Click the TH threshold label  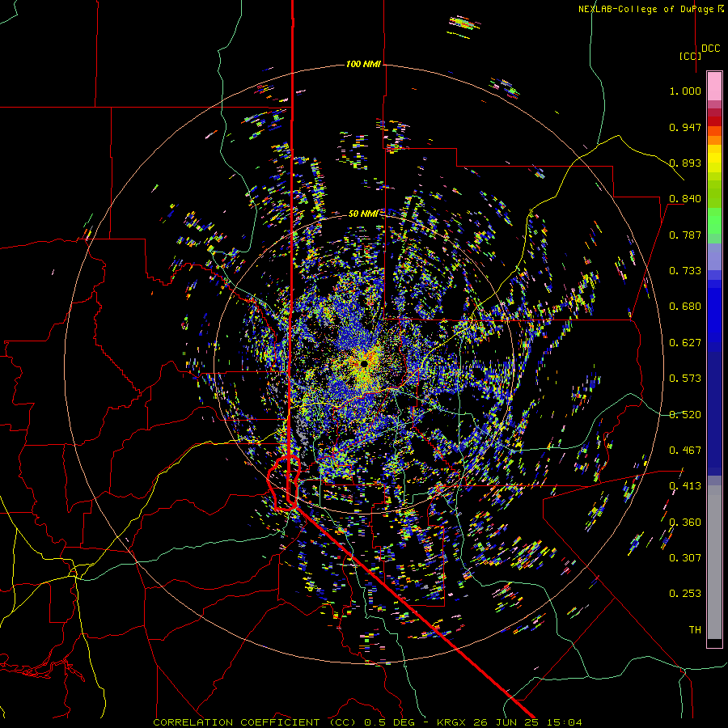click(x=695, y=630)
